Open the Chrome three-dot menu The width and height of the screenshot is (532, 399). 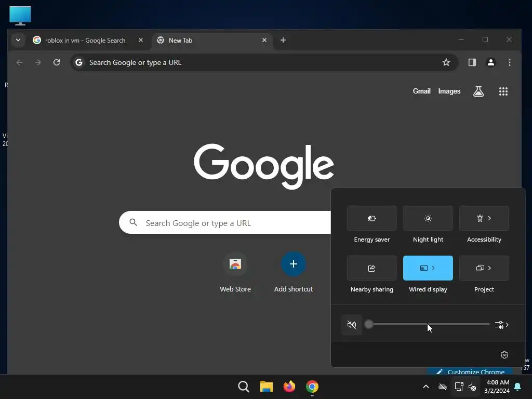pyautogui.click(x=509, y=62)
